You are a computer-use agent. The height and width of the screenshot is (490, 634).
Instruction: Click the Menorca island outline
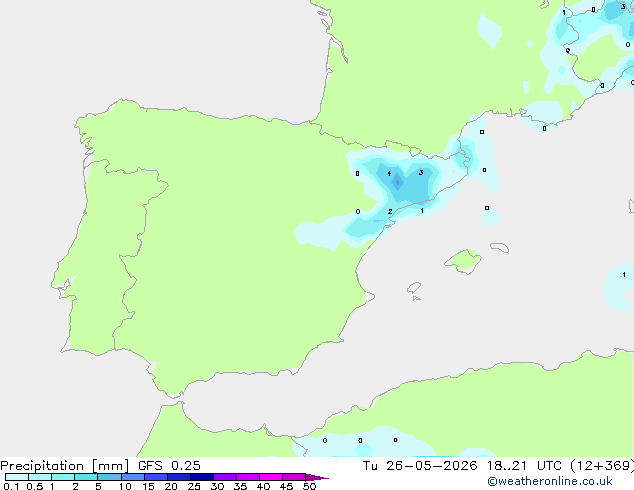pyautogui.click(x=499, y=247)
